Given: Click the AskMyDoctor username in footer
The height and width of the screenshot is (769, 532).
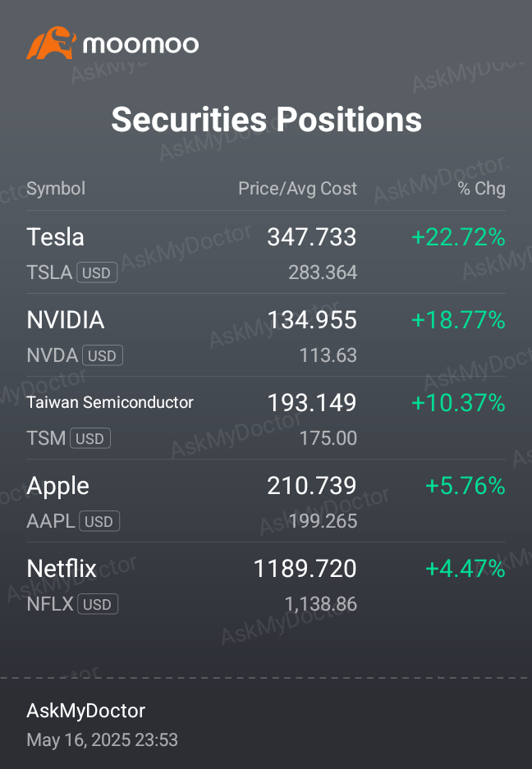Looking at the screenshot, I should [86, 711].
